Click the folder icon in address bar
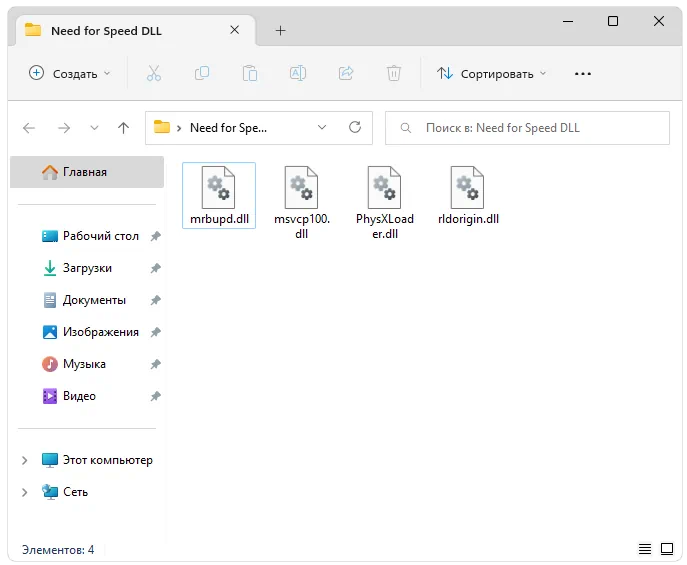Image resolution: width=687 pixels, height=565 pixels. (162, 127)
